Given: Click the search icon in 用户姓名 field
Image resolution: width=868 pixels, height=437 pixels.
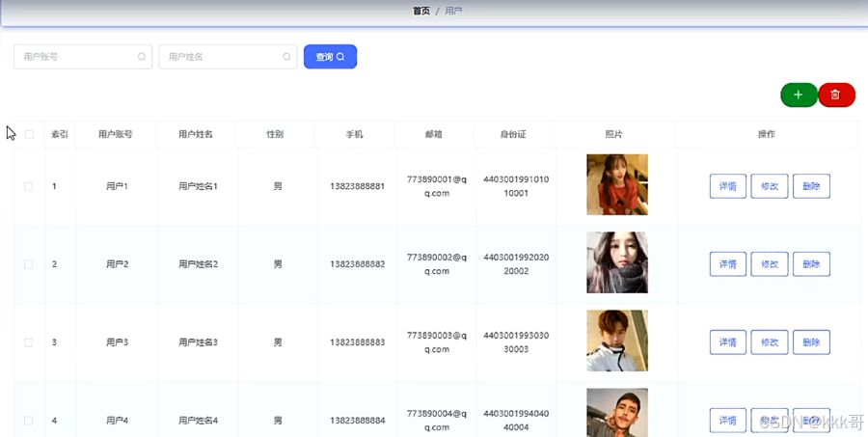Looking at the screenshot, I should pyautogui.click(x=286, y=57).
